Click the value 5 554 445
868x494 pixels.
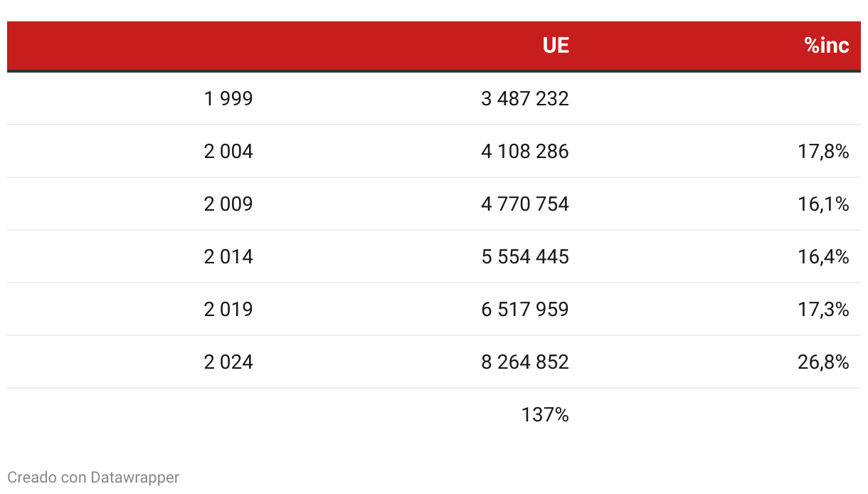click(524, 257)
